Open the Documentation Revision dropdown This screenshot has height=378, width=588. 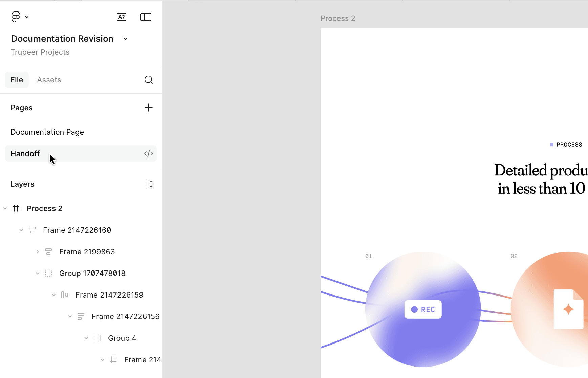(x=125, y=39)
